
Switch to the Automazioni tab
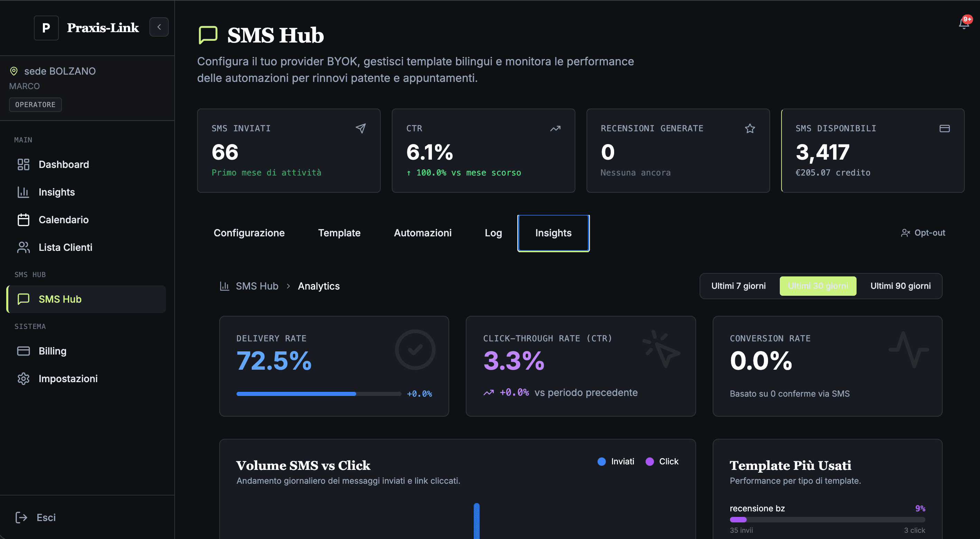(x=422, y=233)
